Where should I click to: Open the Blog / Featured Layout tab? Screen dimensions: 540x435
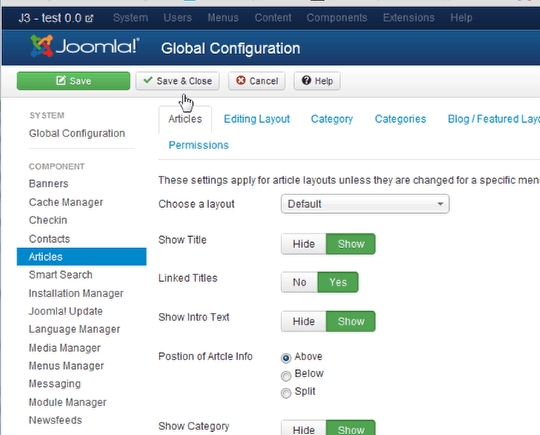coord(494,119)
